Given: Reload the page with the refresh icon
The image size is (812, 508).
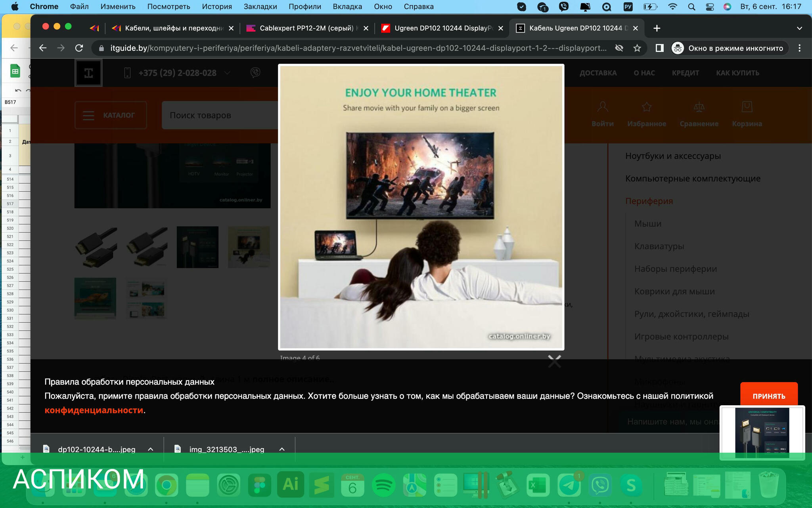Looking at the screenshot, I should [x=79, y=48].
